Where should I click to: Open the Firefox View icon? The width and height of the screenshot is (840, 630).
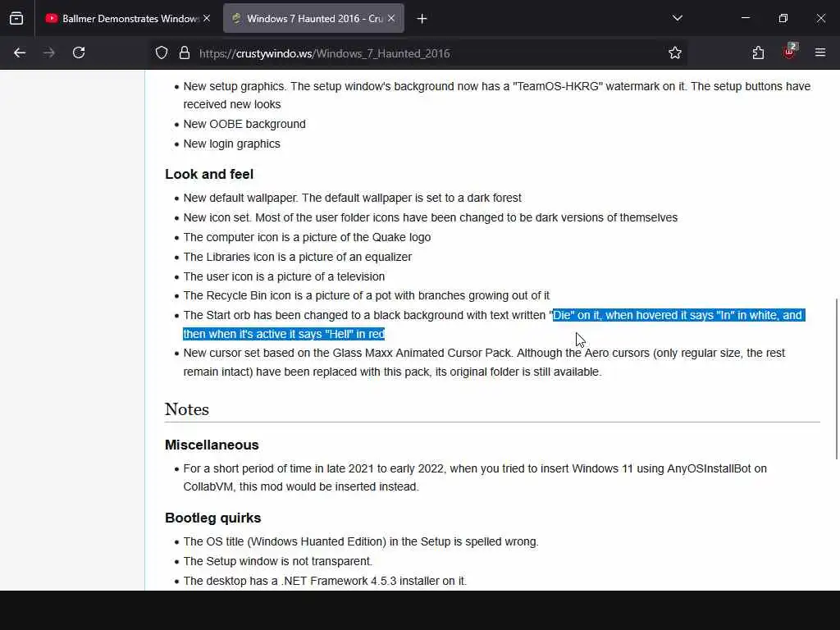[x=16, y=18]
